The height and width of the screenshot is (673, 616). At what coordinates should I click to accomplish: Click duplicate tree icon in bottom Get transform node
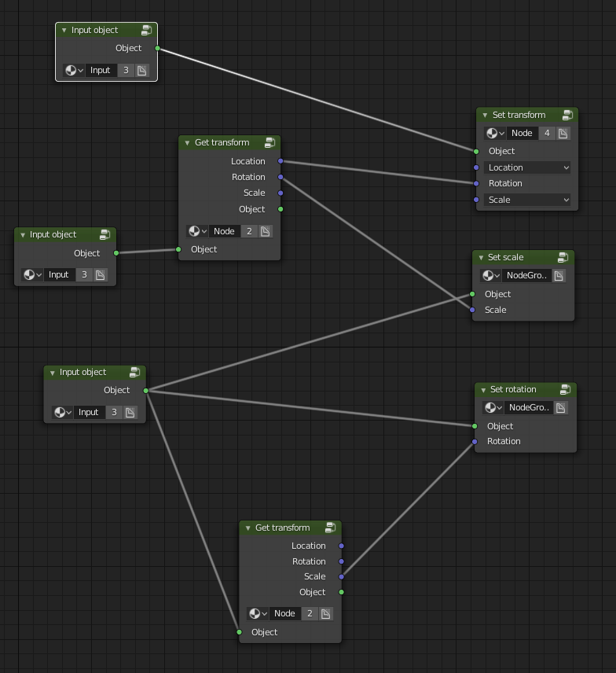pos(325,614)
